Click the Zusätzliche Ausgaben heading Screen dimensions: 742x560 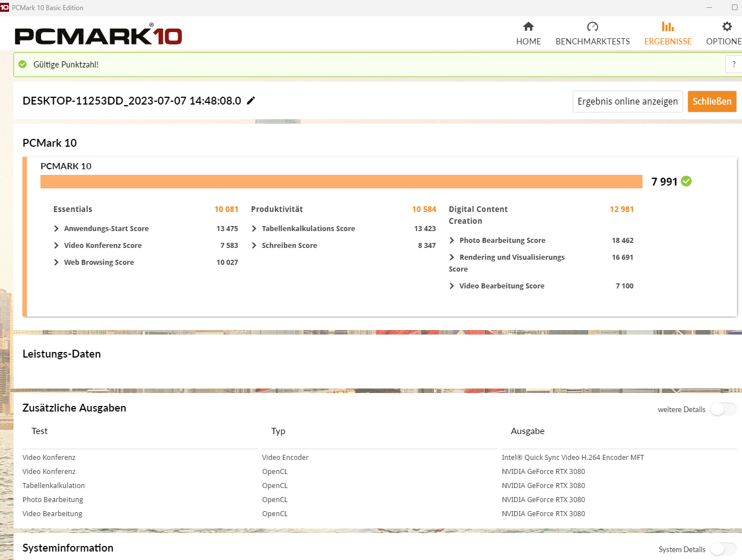[74, 408]
